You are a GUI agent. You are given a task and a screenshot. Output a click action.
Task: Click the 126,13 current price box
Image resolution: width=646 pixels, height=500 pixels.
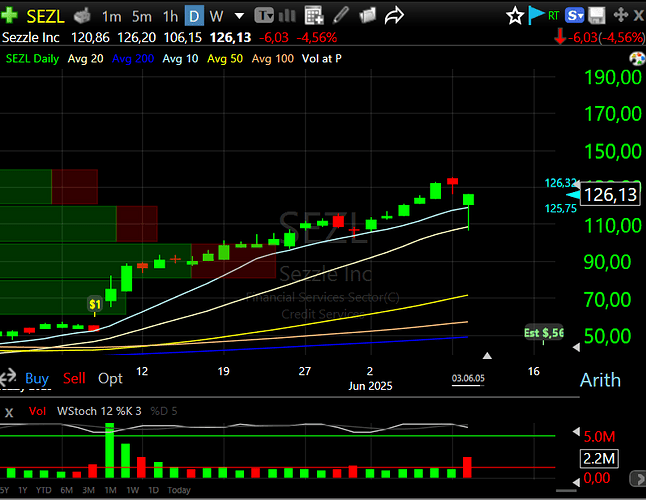tap(611, 195)
